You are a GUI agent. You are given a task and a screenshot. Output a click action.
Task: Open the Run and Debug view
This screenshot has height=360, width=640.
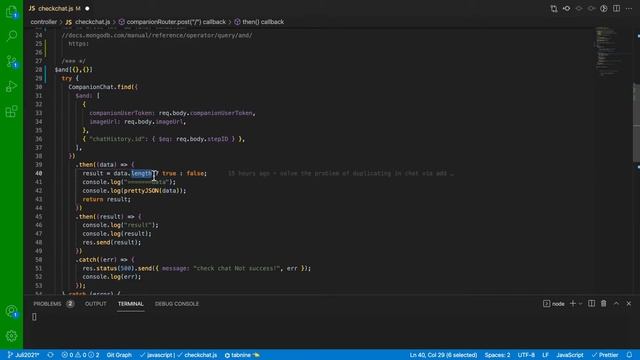tap(11, 86)
